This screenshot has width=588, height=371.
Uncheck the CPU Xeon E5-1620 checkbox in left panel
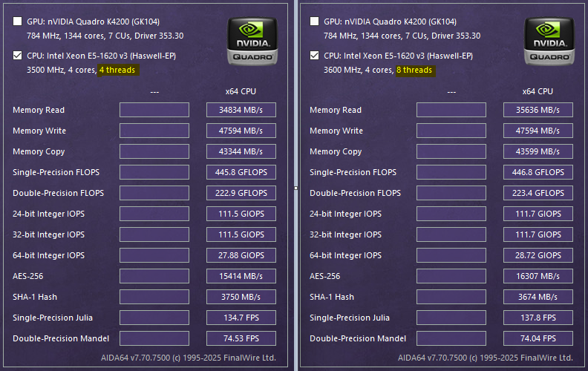point(17,56)
